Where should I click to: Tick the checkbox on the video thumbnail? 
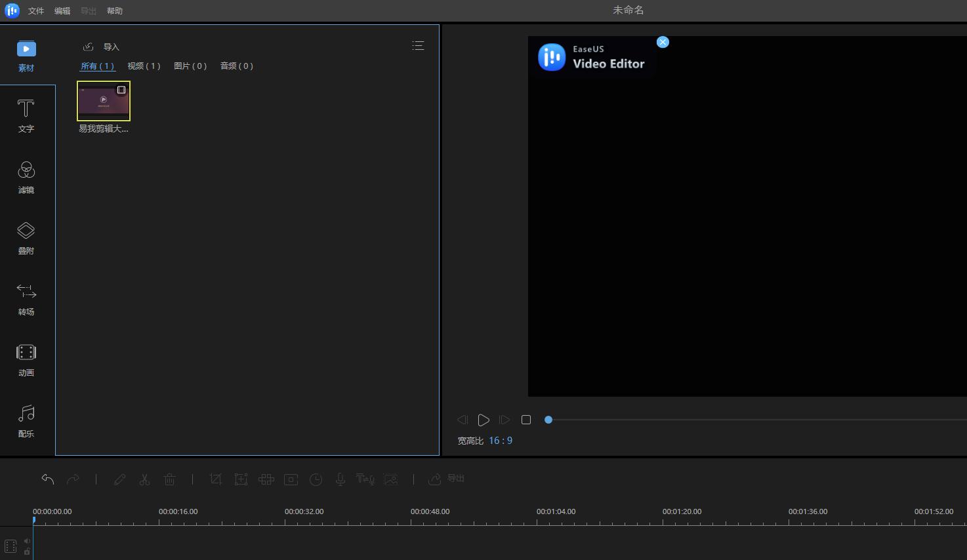pyautogui.click(x=121, y=90)
